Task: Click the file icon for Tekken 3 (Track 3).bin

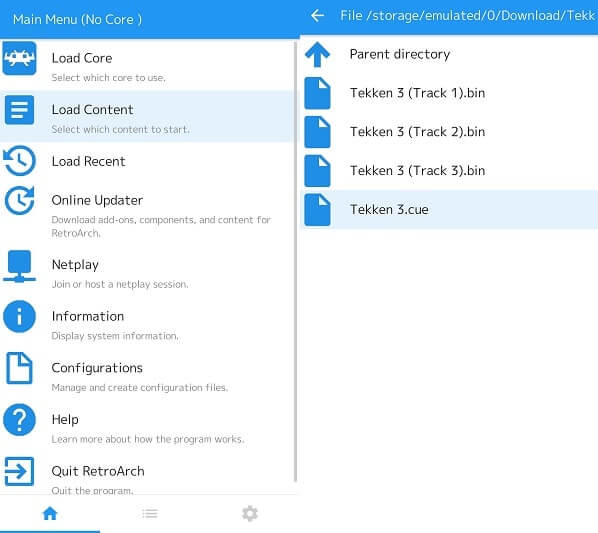Action: coord(317,171)
